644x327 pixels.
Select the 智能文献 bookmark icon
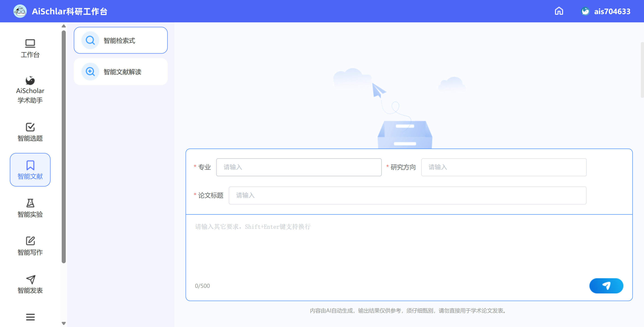[30, 165]
